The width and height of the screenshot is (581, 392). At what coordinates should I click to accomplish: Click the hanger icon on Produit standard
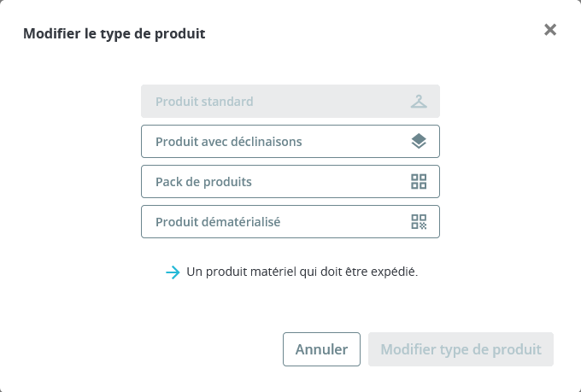[x=418, y=102]
